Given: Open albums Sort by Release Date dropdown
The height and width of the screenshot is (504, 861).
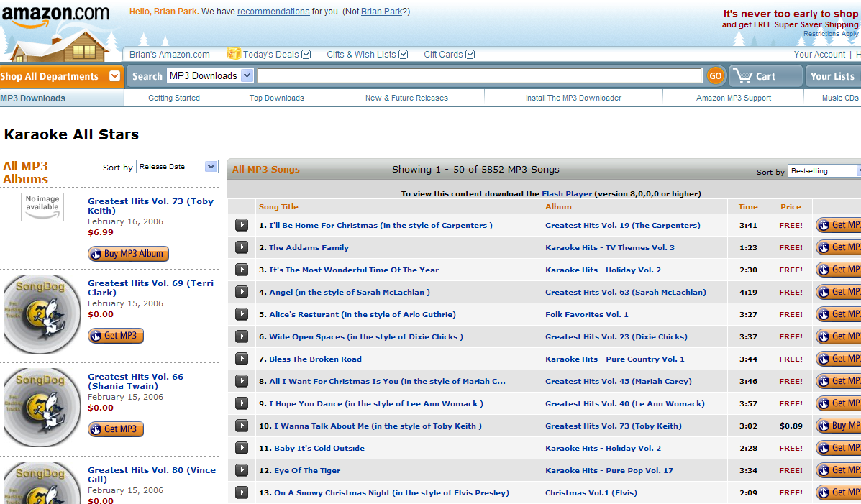Looking at the screenshot, I should click(177, 166).
